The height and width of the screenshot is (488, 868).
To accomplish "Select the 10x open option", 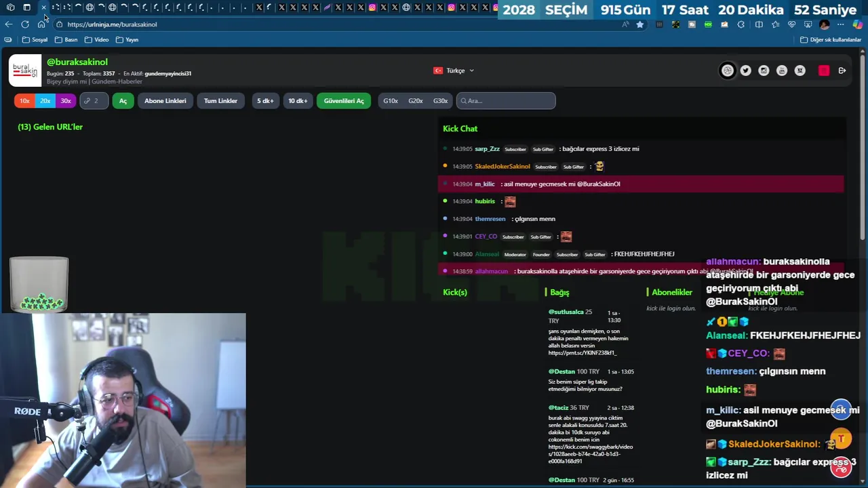I will point(24,101).
